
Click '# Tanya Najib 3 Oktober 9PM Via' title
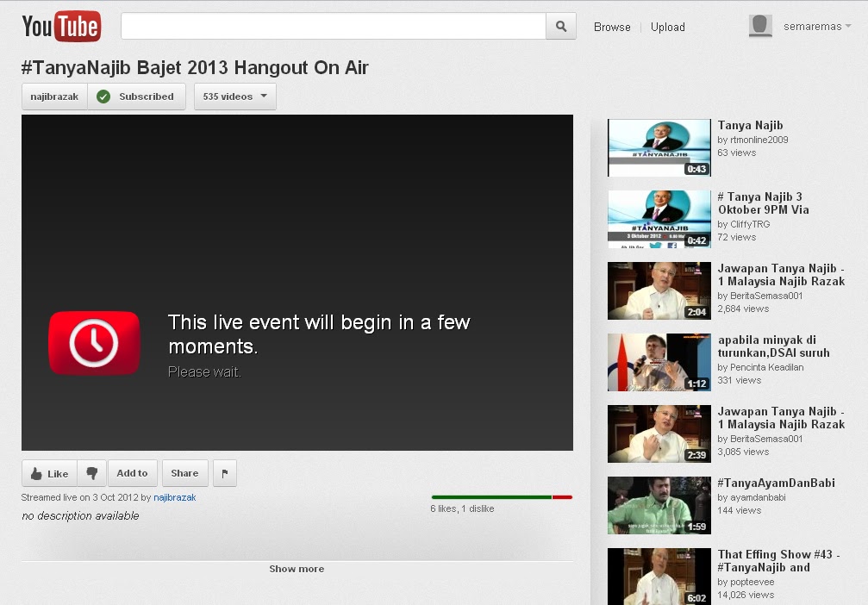pos(764,203)
